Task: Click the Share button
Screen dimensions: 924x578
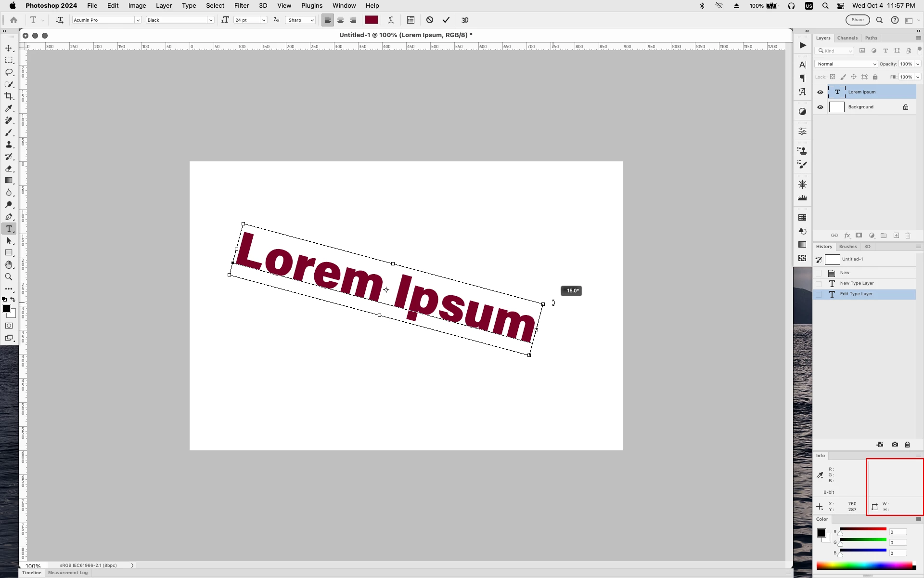Action: pyautogui.click(x=857, y=20)
